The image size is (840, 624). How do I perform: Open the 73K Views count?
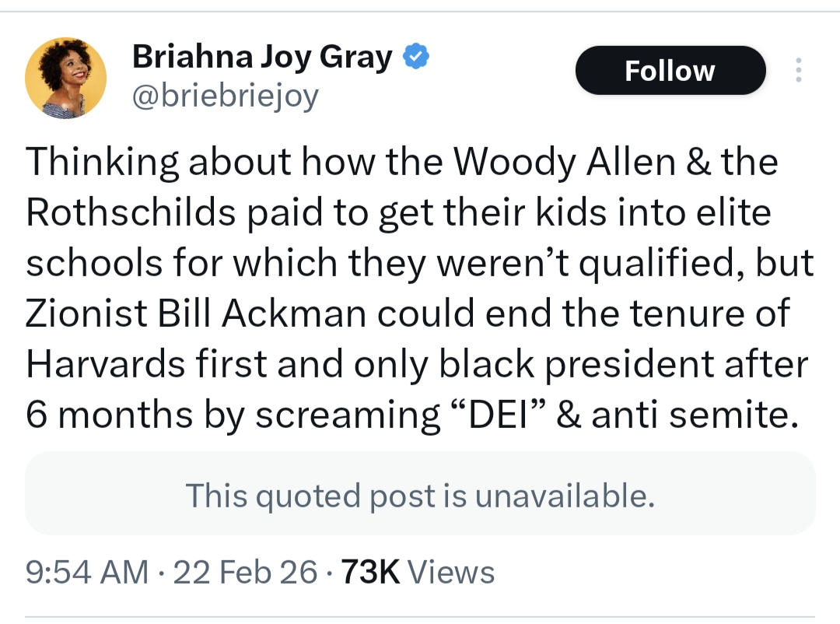click(x=418, y=573)
